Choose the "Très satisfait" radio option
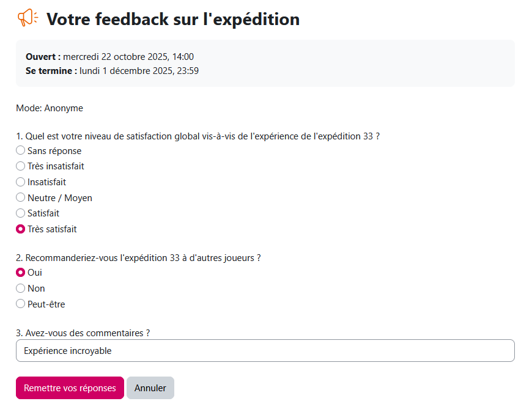 tap(21, 229)
